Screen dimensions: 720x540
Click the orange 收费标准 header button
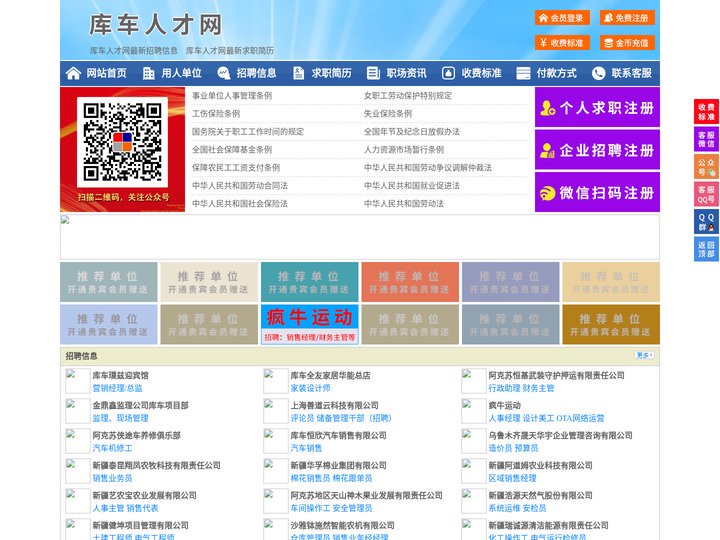[x=562, y=43]
